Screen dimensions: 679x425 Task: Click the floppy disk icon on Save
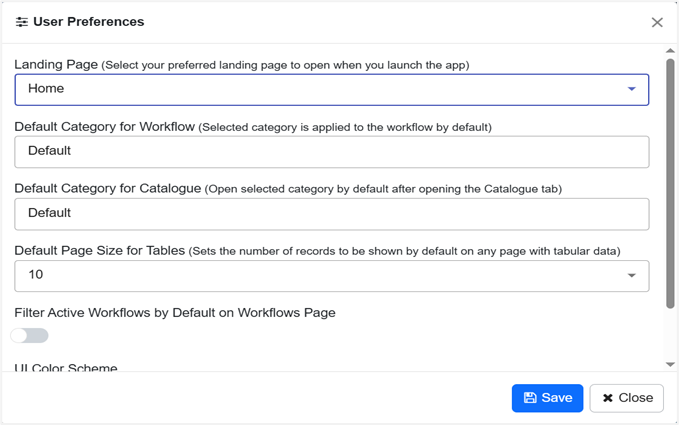click(530, 398)
